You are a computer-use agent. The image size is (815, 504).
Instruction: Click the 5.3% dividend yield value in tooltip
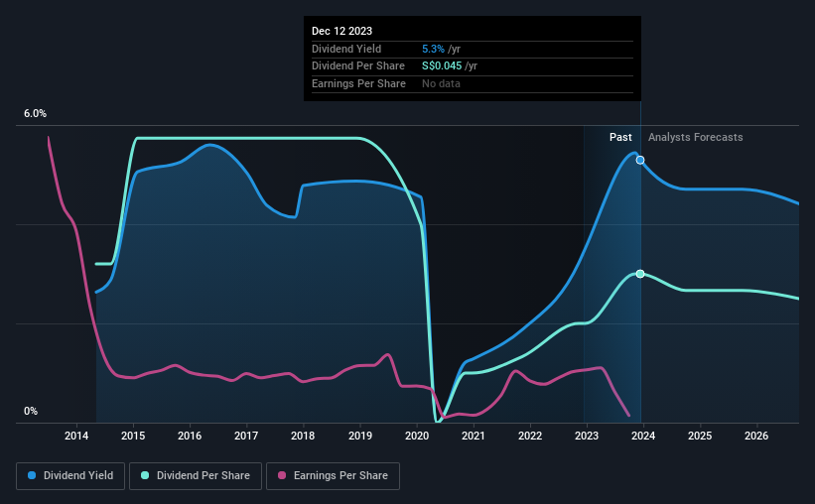(x=433, y=49)
